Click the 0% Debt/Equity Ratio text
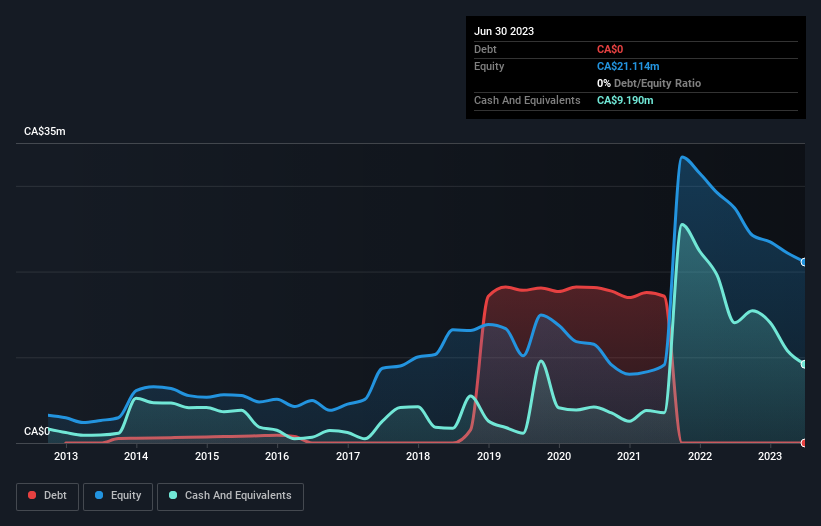The width and height of the screenshot is (821, 526). tap(649, 83)
